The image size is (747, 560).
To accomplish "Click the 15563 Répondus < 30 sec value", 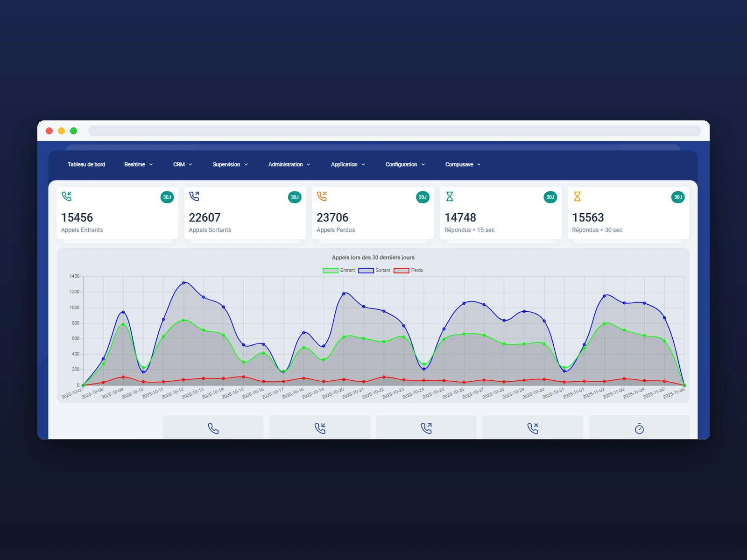I will pyautogui.click(x=588, y=217).
